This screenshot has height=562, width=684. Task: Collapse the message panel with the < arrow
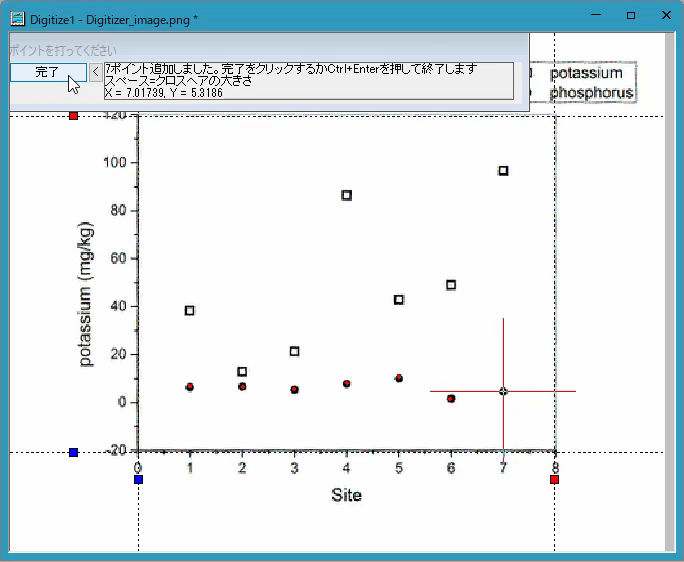tap(96, 72)
